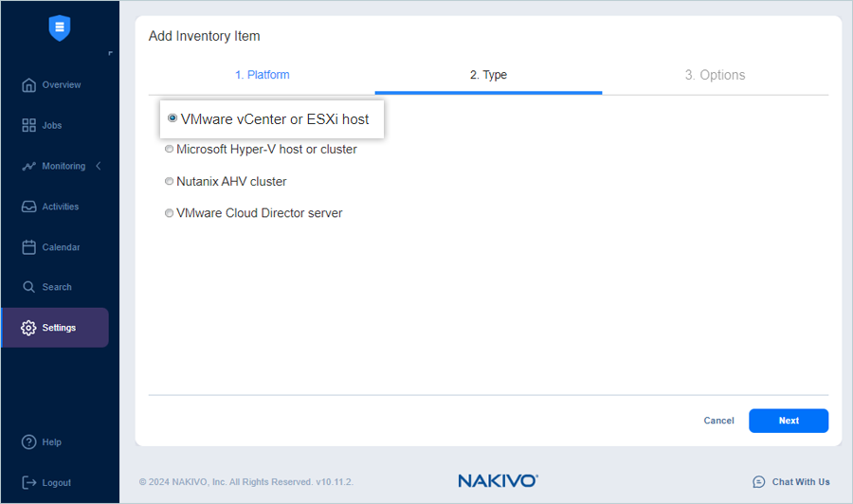Viewport: 853px width, 504px height.
Task: Click the Cancel button
Action: tap(718, 421)
